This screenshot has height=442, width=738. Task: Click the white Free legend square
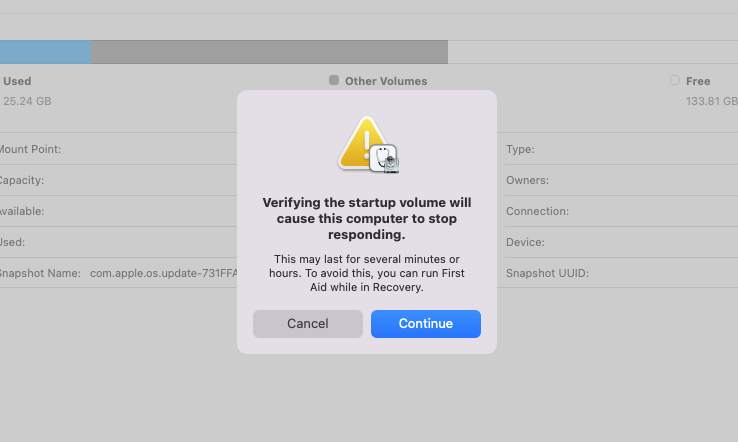coord(675,80)
